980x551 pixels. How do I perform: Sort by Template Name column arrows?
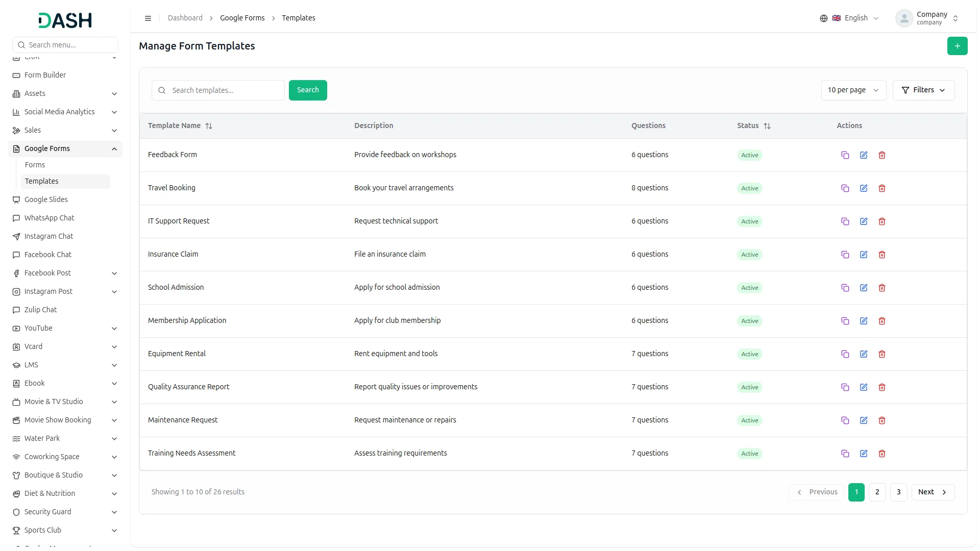[x=209, y=126]
